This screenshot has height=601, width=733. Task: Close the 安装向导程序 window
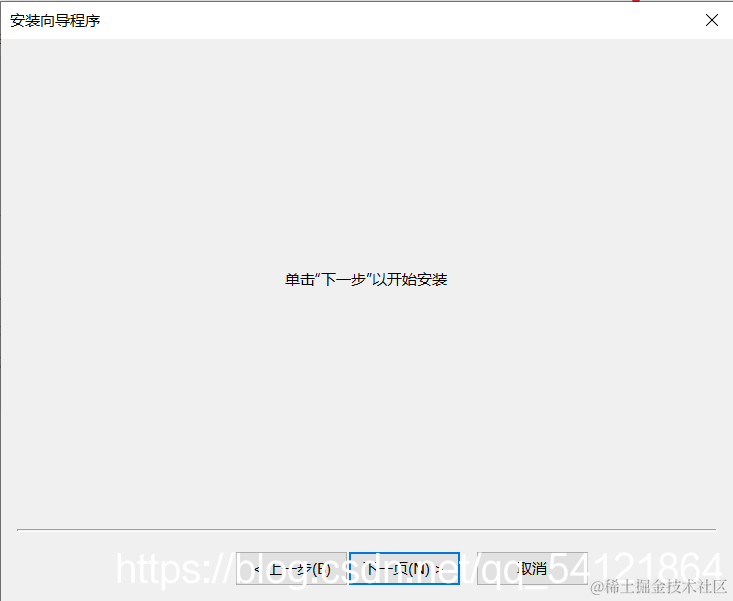[x=711, y=20]
